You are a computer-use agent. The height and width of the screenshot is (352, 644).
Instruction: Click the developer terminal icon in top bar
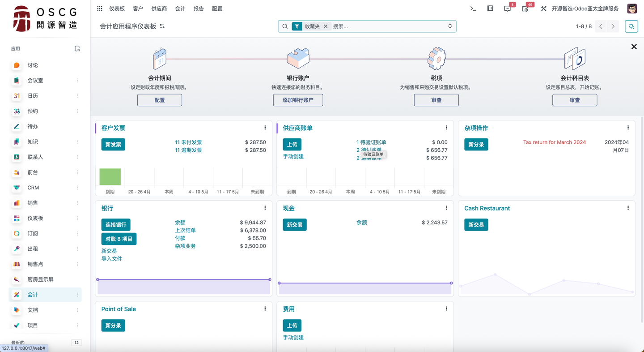click(473, 8)
